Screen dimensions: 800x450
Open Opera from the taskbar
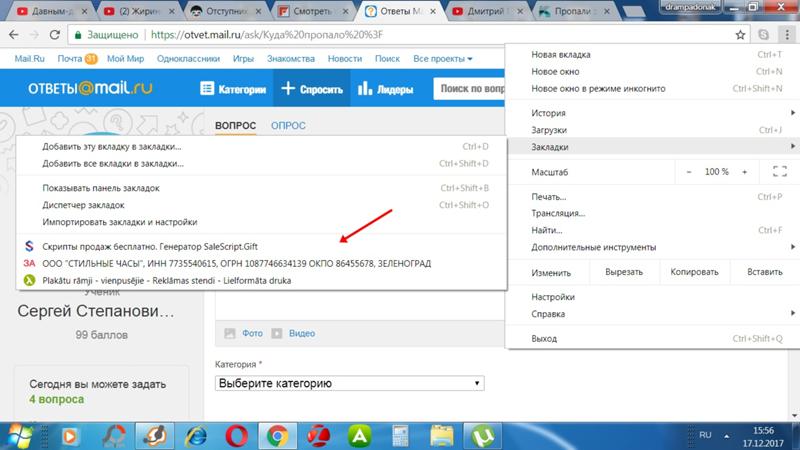pyautogui.click(x=236, y=434)
